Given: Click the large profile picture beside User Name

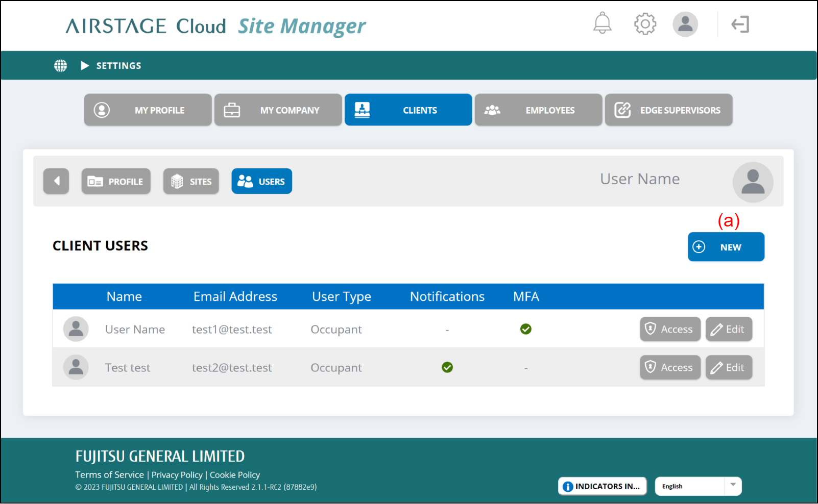Looking at the screenshot, I should point(752,182).
